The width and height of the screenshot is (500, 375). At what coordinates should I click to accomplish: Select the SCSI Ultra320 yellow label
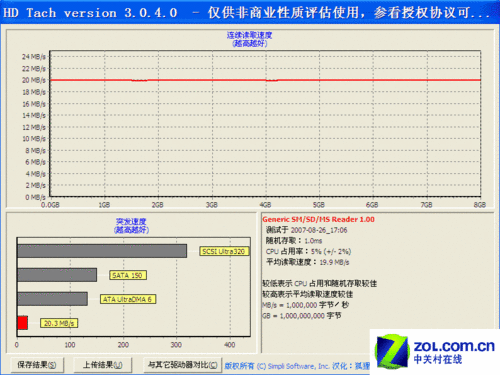224,251
